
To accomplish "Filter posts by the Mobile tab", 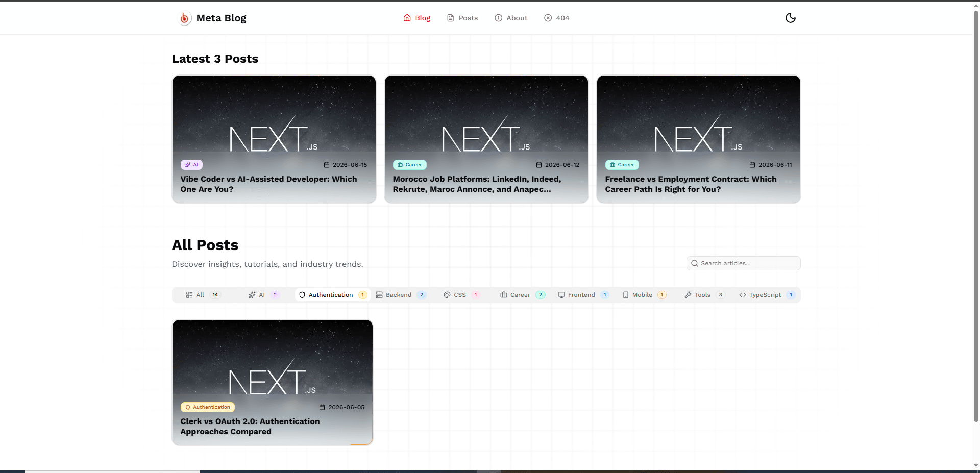I will click(644, 295).
